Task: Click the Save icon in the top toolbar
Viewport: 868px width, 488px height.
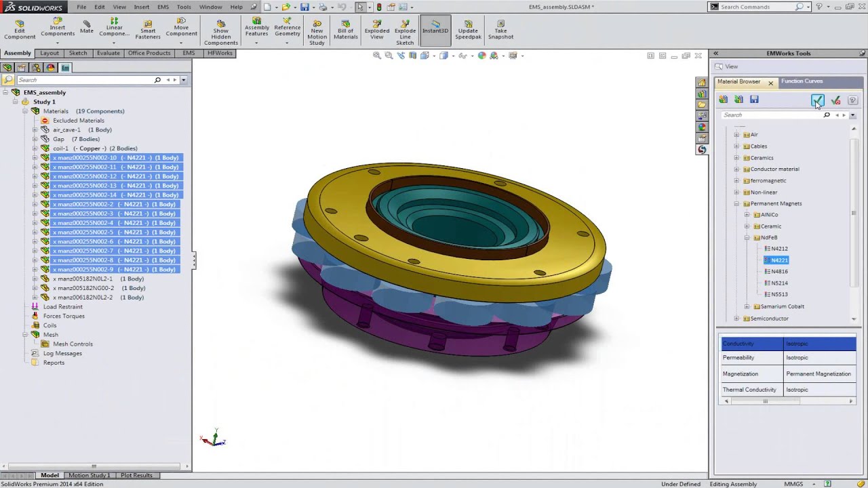Action: pos(304,7)
